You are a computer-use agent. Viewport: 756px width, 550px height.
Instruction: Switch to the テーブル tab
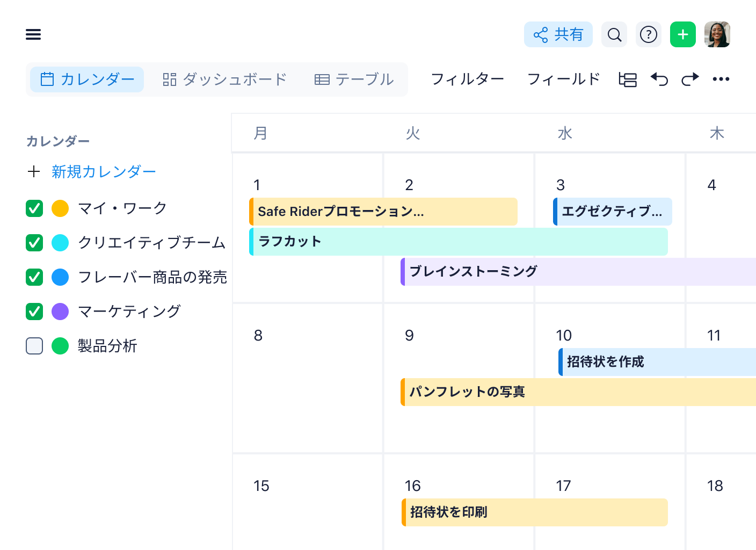354,79
